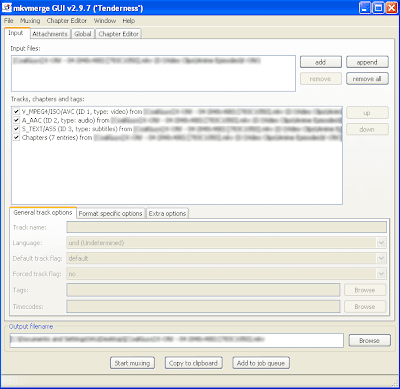Click the Tags file path field
Image resolution: width=400 pixels, height=389 pixels.
coord(203,290)
